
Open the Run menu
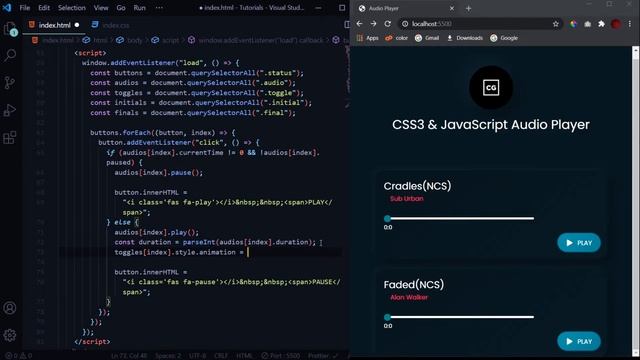click(x=140, y=7)
